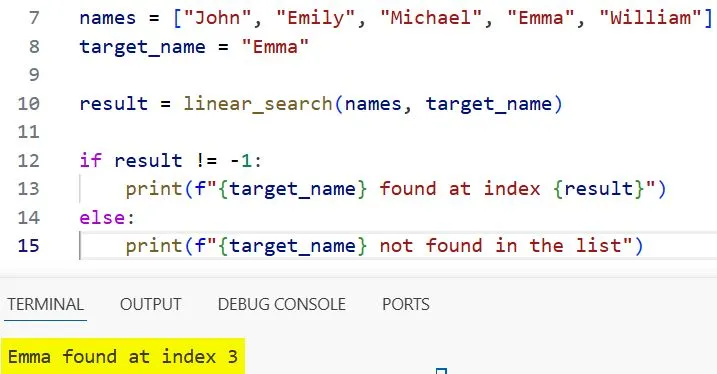This screenshot has width=717, height=374.
Task: Switch to the TERMINAL tab
Action: [x=45, y=304]
